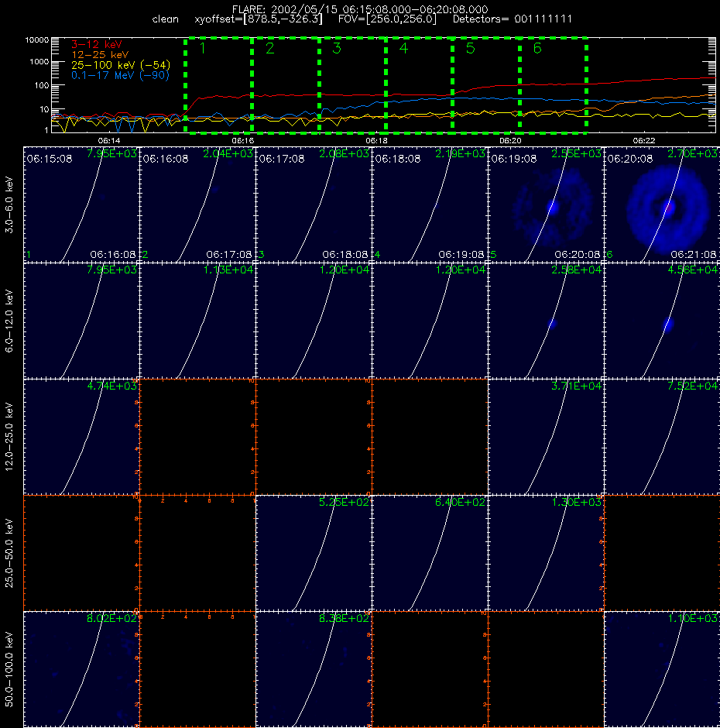Click the red 3-12 keV legend entry
Image resolution: width=720 pixels, height=728 pixels.
click(x=97, y=45)
